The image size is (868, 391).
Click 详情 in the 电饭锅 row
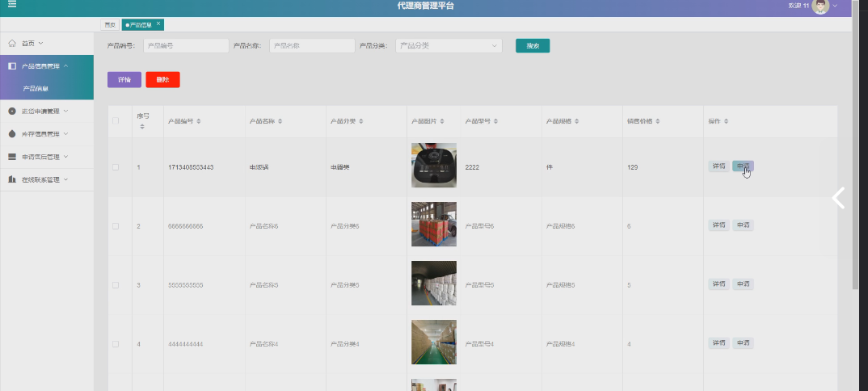pos(718,166)
